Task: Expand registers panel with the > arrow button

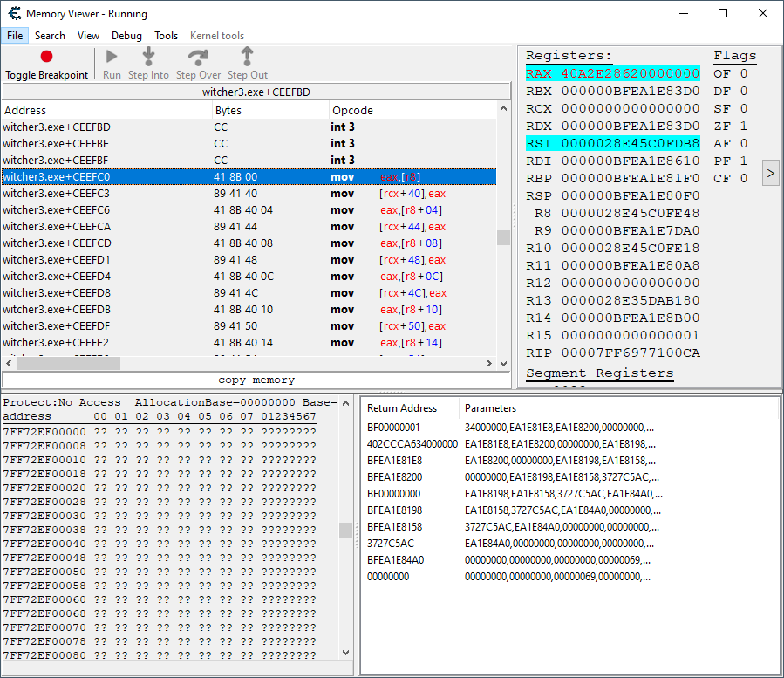Action: [770, 172]
